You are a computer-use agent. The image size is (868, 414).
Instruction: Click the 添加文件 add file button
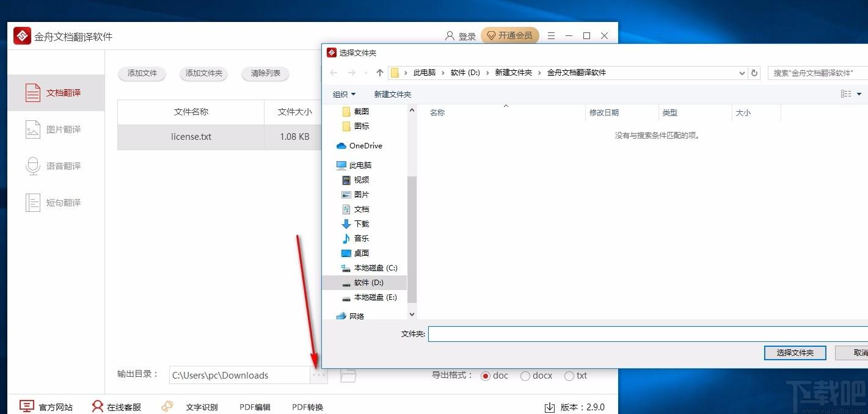tap(142, 73)
